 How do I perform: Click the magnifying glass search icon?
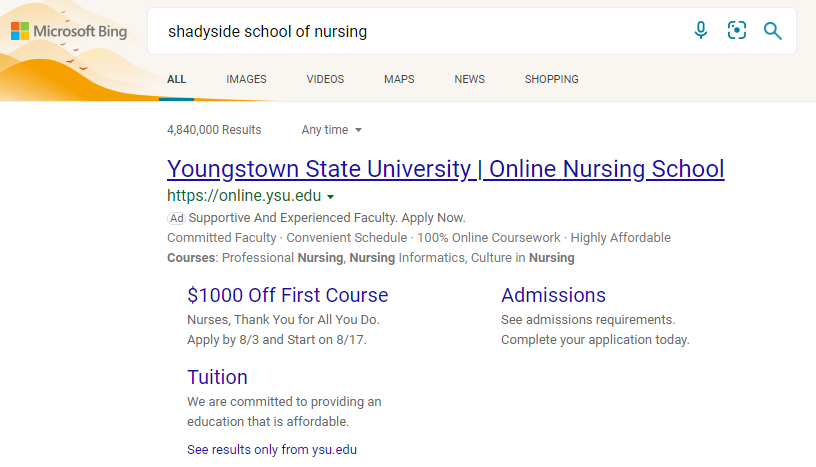(773, 31)
